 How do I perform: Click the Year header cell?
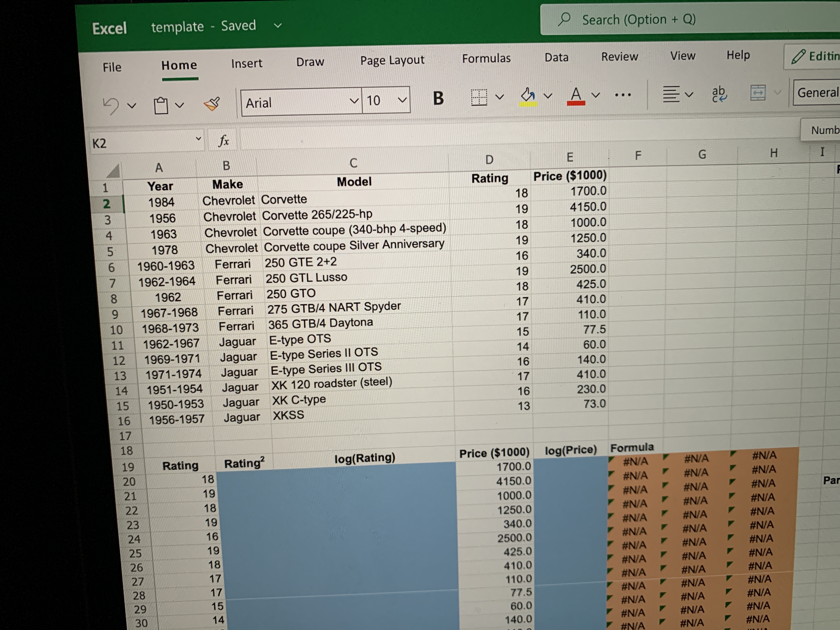[x=160, y=186]
